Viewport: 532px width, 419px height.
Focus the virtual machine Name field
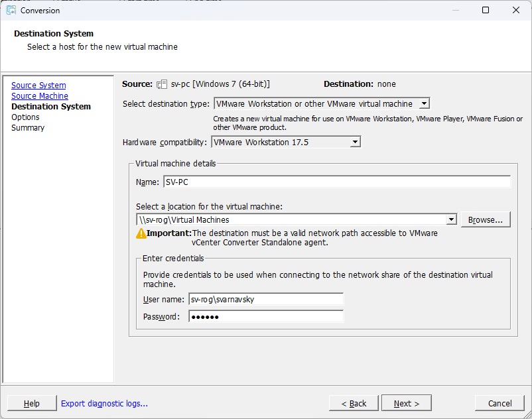click(337, 182)
